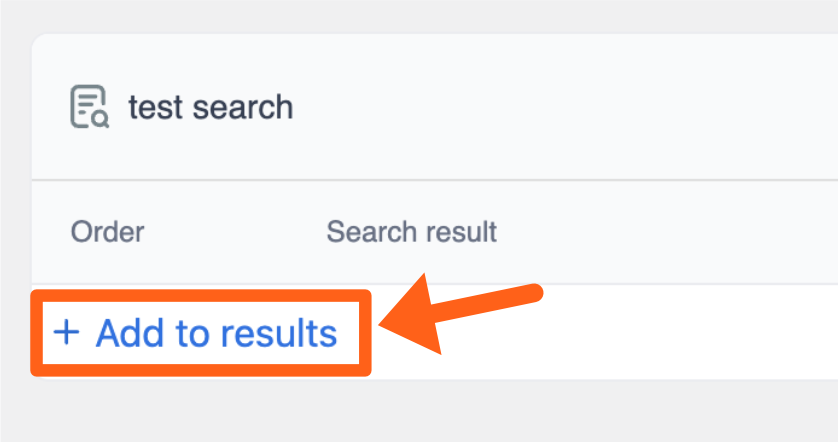This screenshot has width=838, height=442.
Task: Sort the table by Search result column
Action: click(x=411, y=232)
